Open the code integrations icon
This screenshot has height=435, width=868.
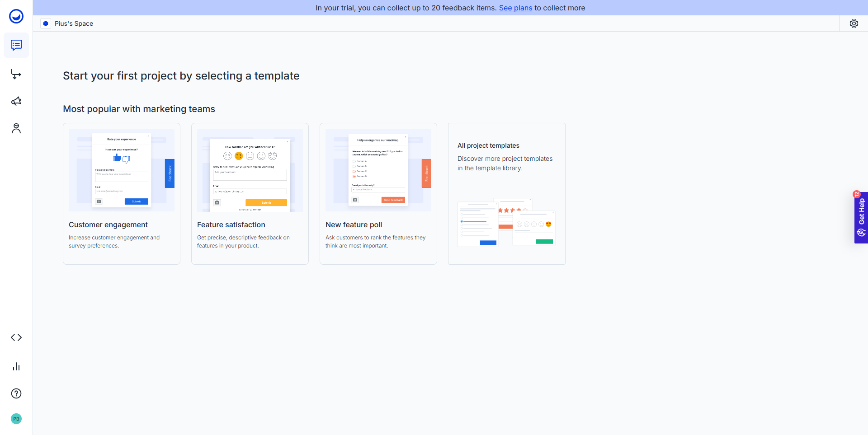(x=16, y=337)
